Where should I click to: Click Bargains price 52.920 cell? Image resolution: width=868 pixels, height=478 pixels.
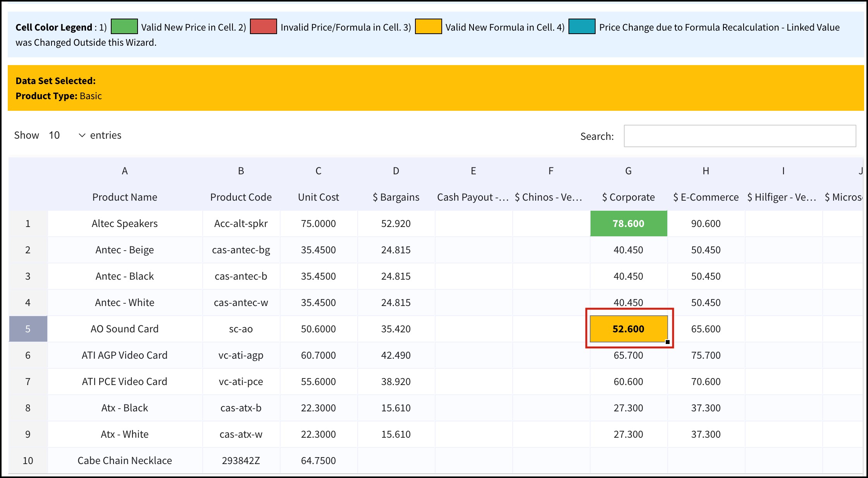coord(396,224)
